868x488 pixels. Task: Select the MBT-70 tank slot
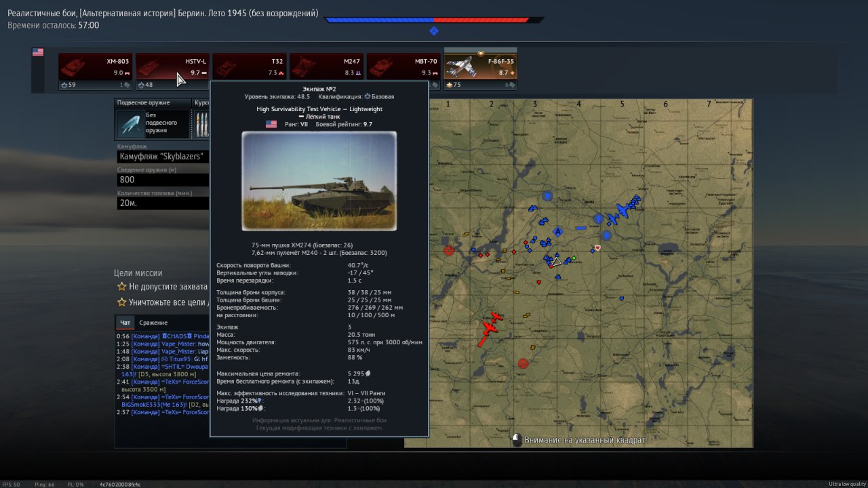403,66
